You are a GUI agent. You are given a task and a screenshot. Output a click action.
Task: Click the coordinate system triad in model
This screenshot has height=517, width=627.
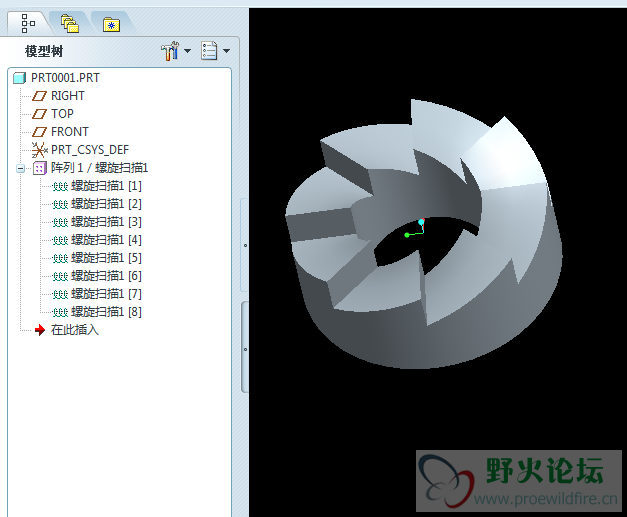[415, 228]
